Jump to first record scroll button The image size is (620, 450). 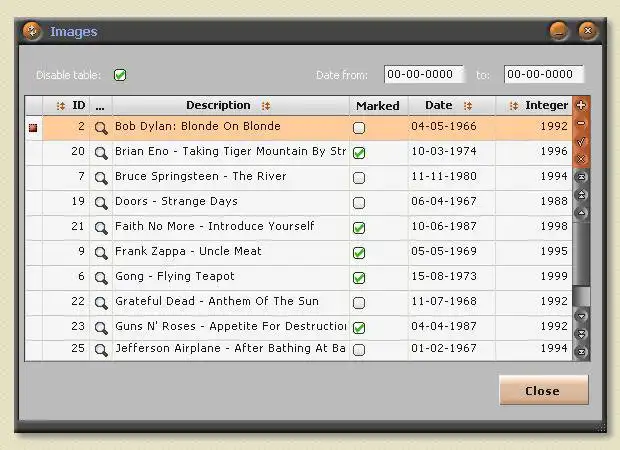tap(581, 177)
